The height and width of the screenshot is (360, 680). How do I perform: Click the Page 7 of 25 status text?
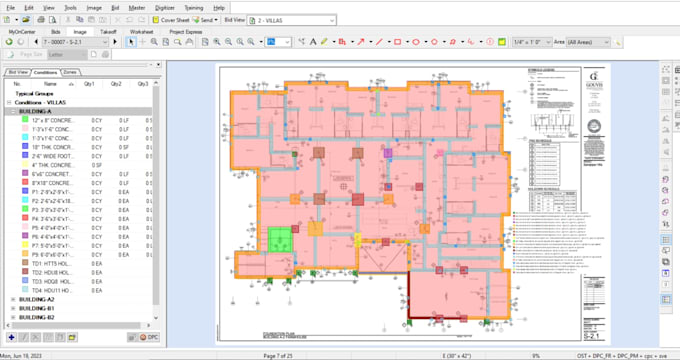tap(278, 356)
